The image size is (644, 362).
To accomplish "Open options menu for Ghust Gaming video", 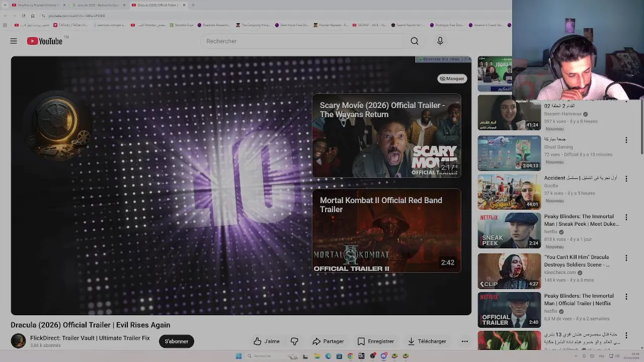I will click(626, 140).
